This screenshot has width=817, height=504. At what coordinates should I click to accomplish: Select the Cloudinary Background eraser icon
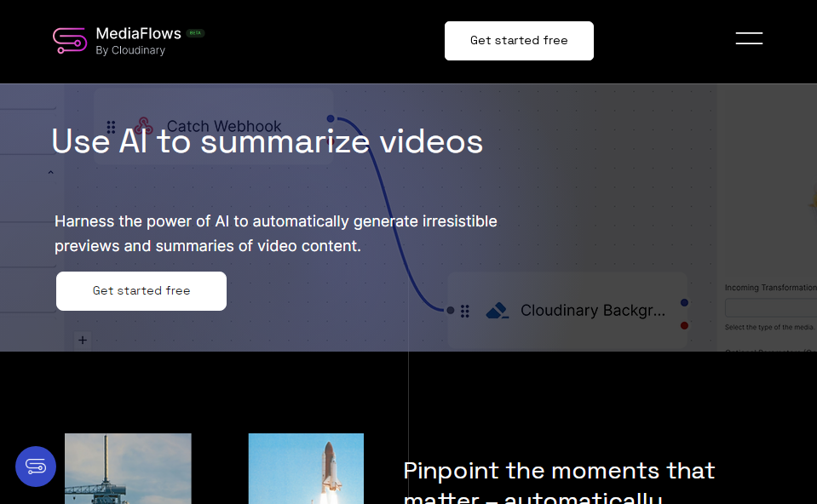click(497, 311)
